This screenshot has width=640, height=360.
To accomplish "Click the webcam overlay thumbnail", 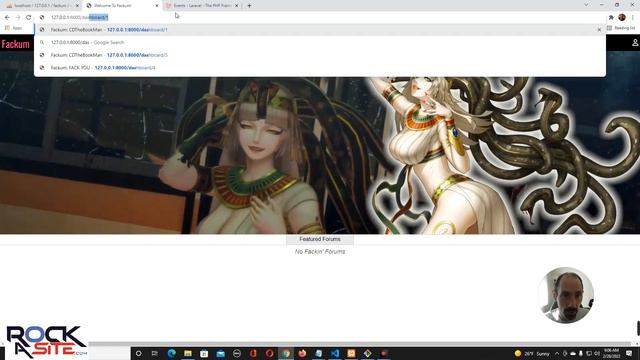I will click(x=566, y=295).
